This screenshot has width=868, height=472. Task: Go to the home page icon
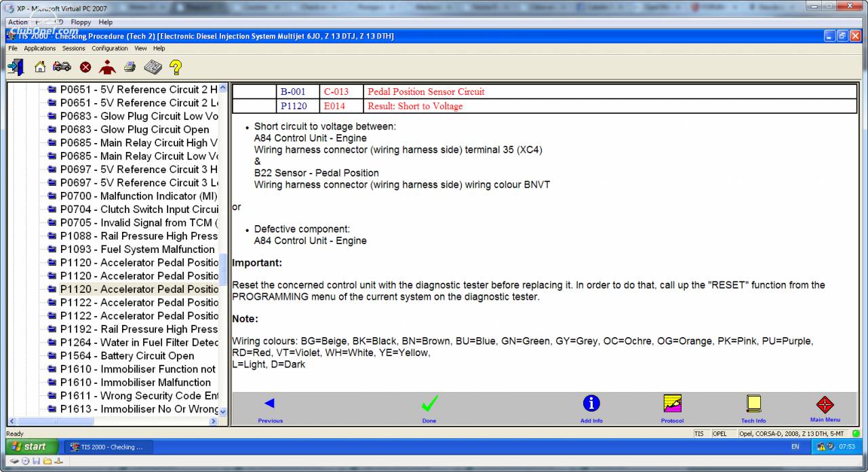[x=40, y=67]
